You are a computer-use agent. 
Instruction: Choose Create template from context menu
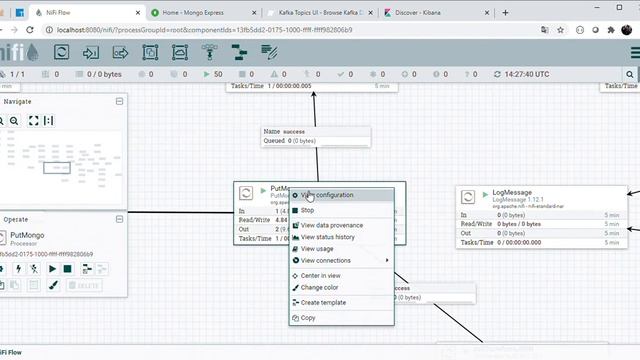click(342, 303)
